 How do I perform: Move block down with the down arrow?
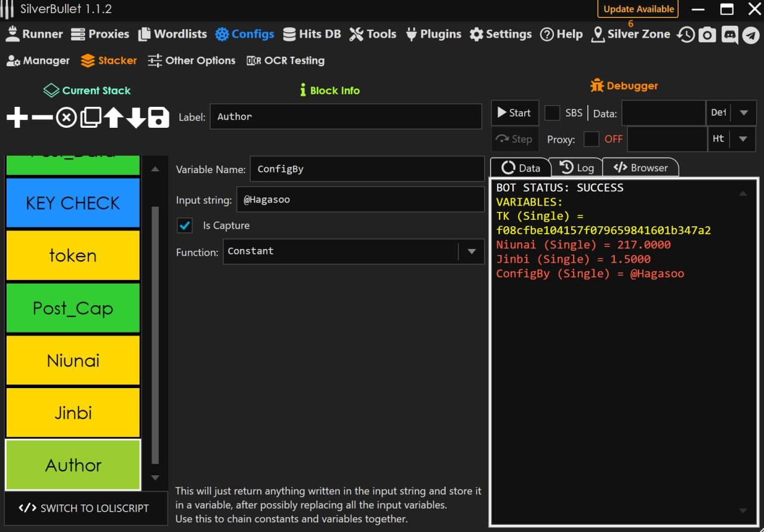pyautogui.click(x=135, y=118)
